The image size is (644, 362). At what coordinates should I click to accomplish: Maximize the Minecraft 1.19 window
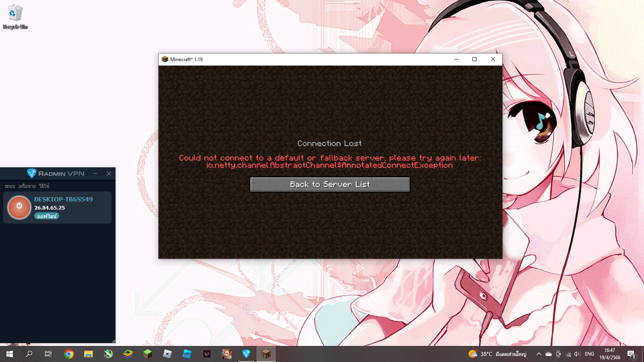pyautogui.click(x=475, y=59)
